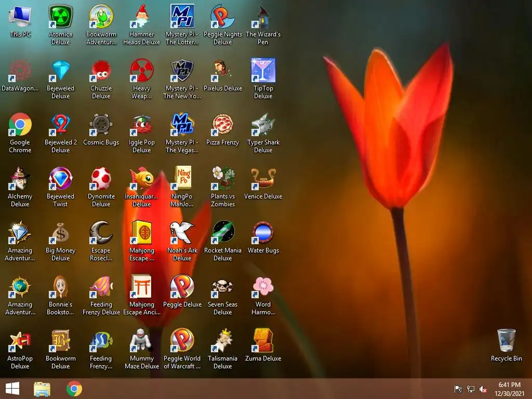The height and width of the screenshot is (399, 532).
Task: Select the Noah's Ark Deluxe dove icon
Action: point(182,232)
